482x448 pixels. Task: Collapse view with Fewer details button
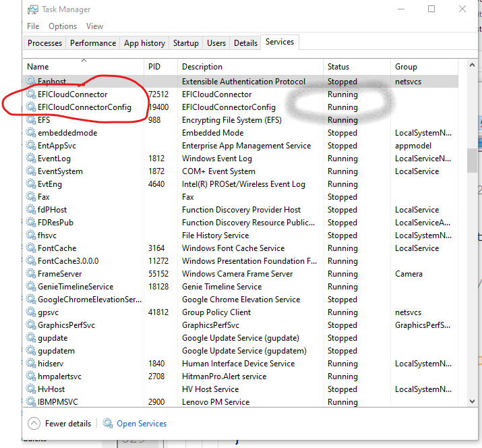(59, 424)
